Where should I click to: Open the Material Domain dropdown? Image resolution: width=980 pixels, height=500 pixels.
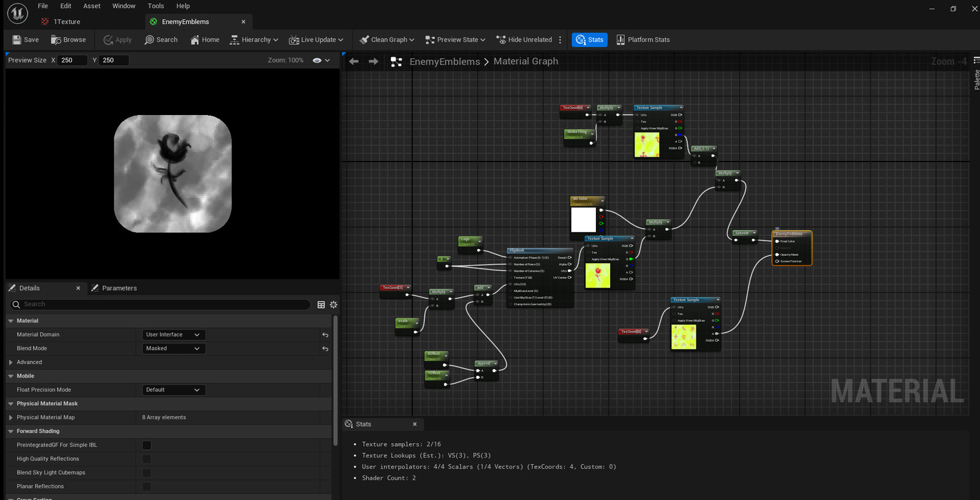tap(173, 335)
